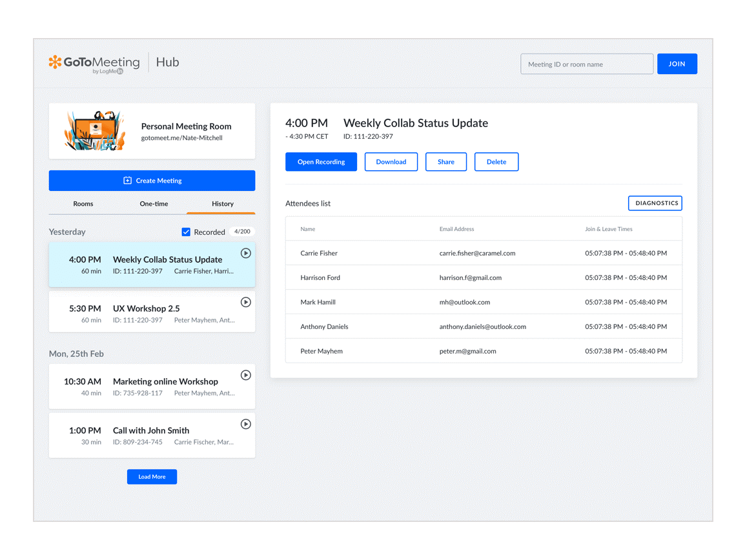This screenshot has height=560, width=745.
Task: Click the GoToMeeting daisy logo
Action: (x=56, y=63)
